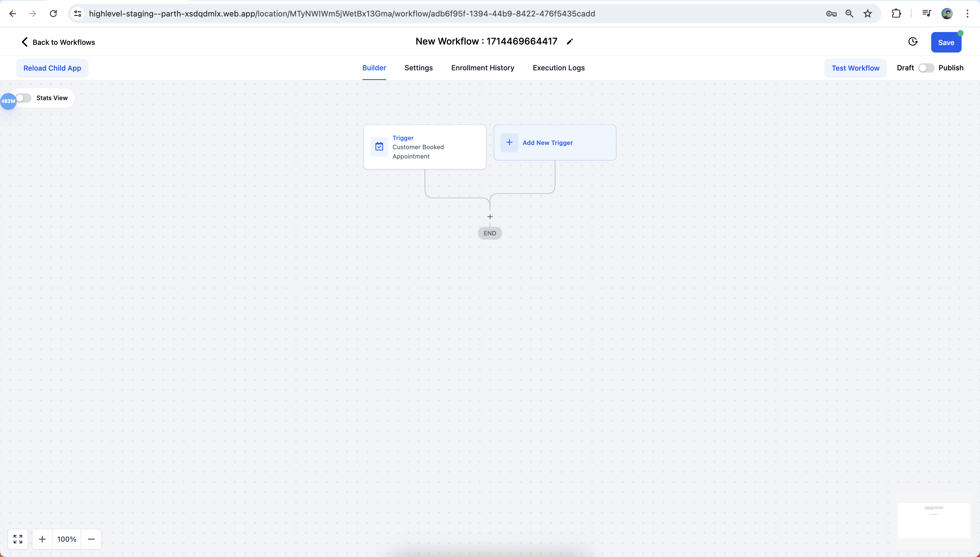Zoom out with the minus button
Viewport: 980px width, 557px height.
pyautogui.click(x=91, y=539)
